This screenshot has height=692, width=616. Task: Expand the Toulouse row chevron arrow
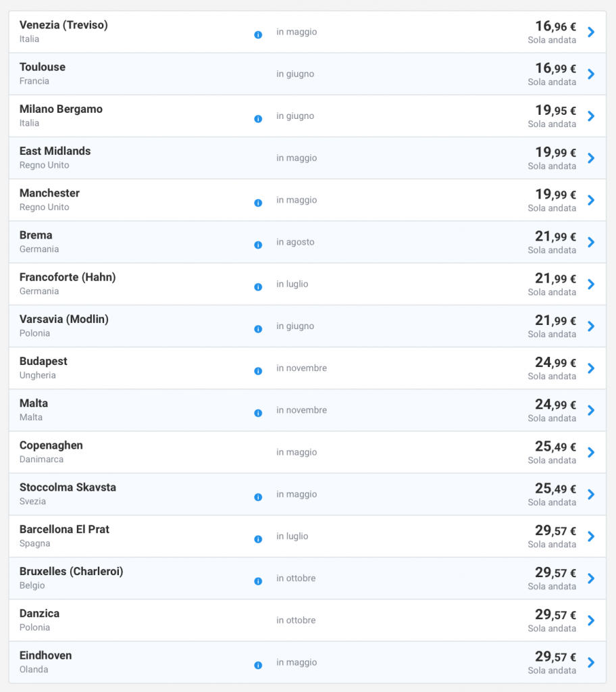click(591, 74)
